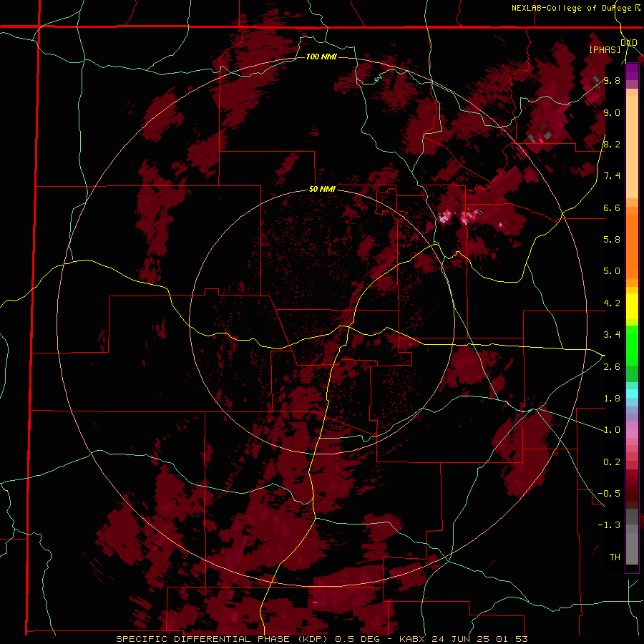Click the SPECIFIC DIFFERENTIAL PHASE (KDP) caption
The height and width of the screenshot is (644, 644).
tap(224, 639)
